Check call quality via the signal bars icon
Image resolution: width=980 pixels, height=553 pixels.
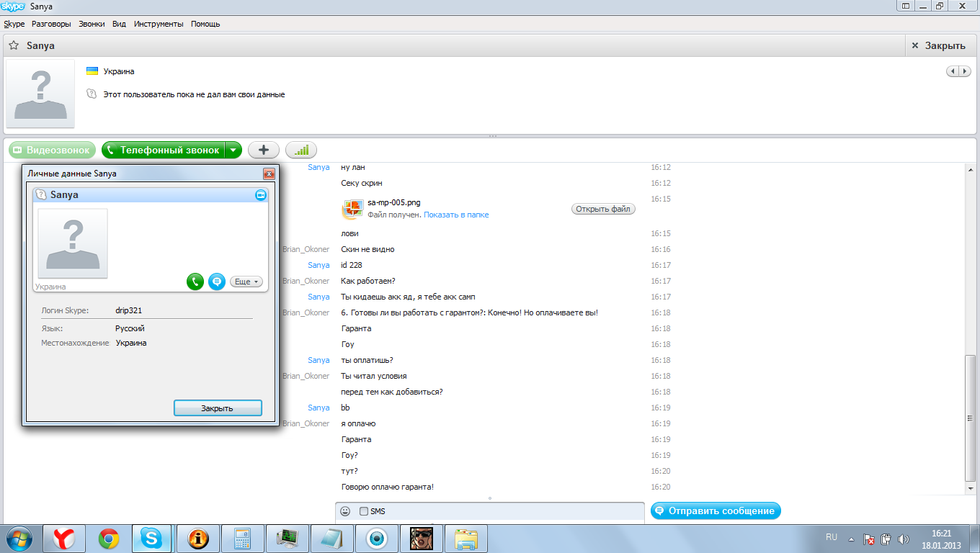tap(301, 150)
